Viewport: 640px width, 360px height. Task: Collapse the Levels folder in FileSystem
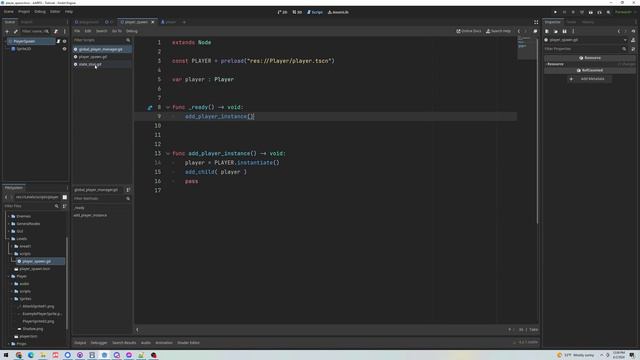tap(9, 239)
